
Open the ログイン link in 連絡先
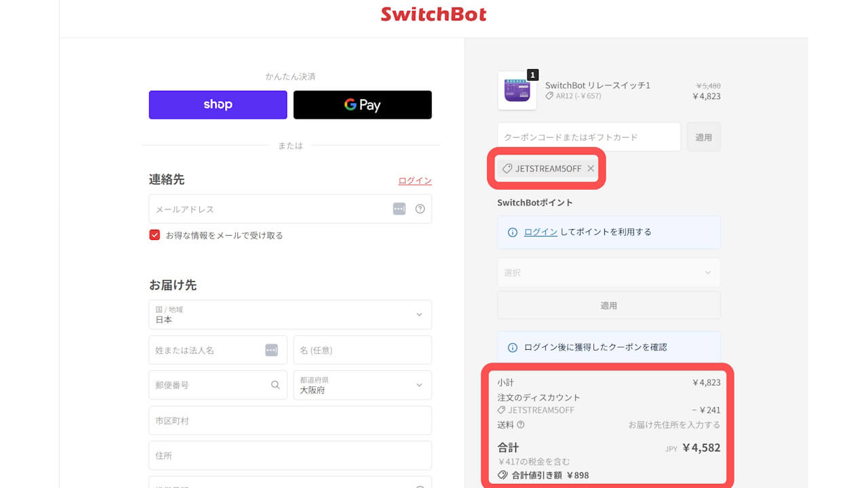[x=415, y=180]
